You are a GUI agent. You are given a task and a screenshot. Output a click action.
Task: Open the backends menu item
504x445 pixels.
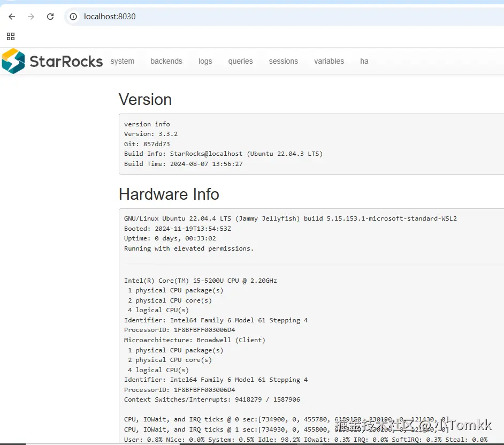click(x=166, y=61)
